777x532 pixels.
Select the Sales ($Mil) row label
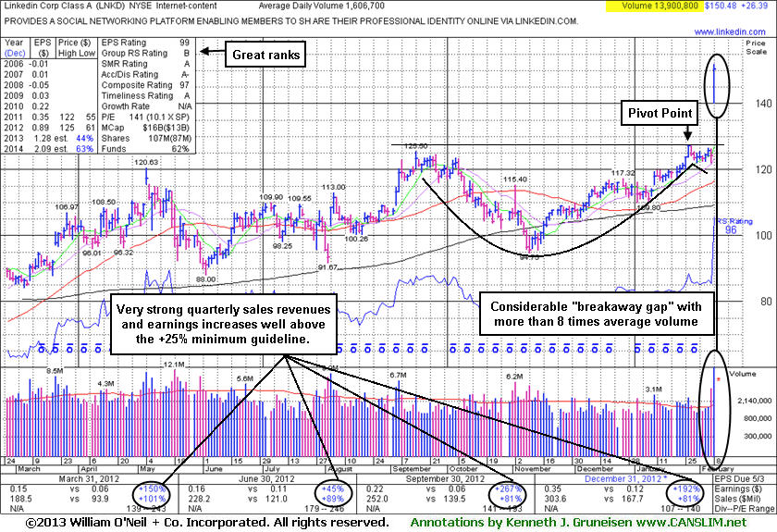(x=739, y=499)
